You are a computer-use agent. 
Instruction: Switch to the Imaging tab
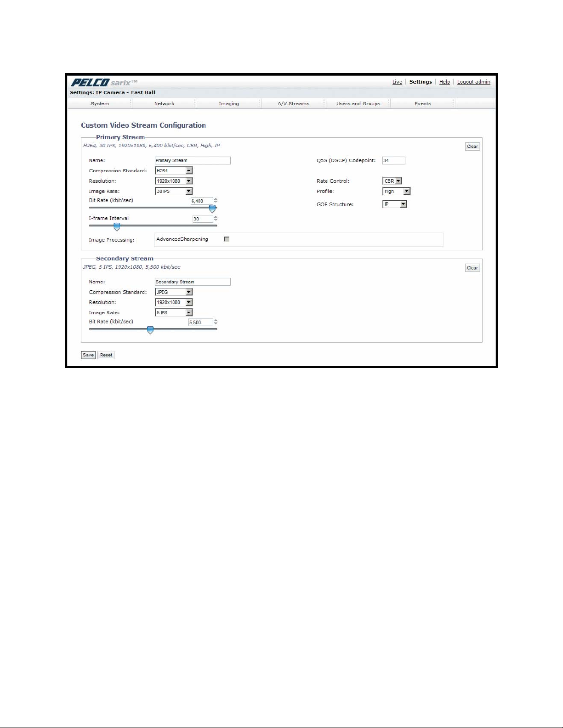[229, 104]
